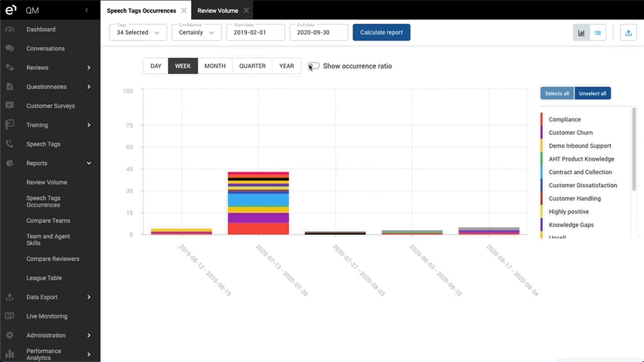Click the Speech Tags phone icon
This screenshot has width=644, height=362.
(x=10, y=143)
